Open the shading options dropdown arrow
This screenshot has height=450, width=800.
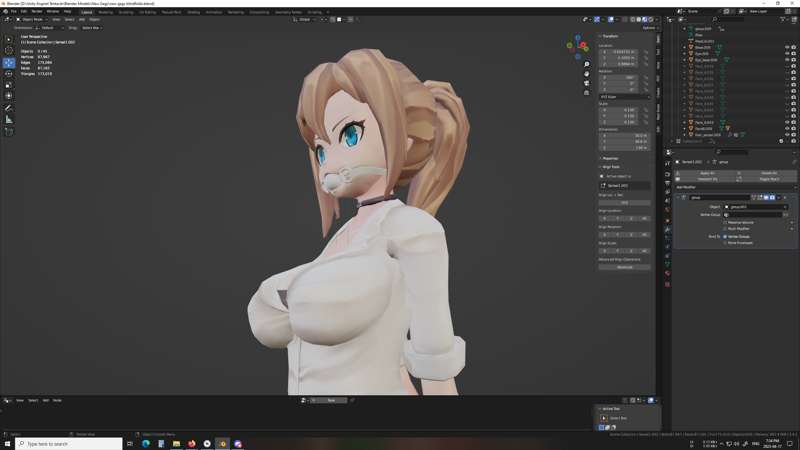click(x=656, y=19)
